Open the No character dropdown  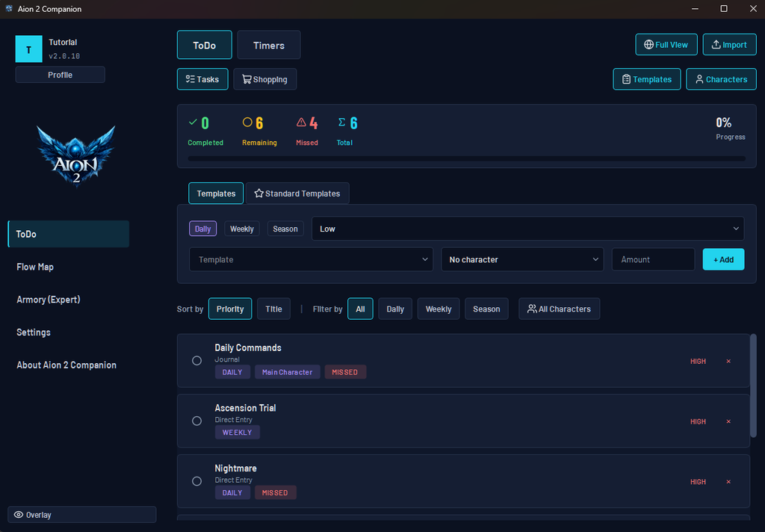[x=522, y=259]
